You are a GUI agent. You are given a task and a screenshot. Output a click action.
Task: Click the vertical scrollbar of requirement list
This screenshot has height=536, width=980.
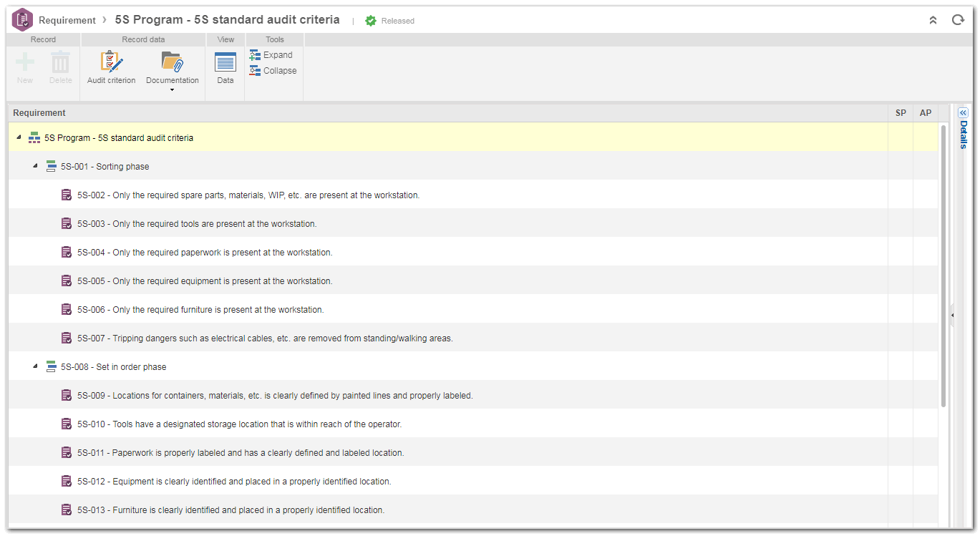pyautogui.click(x=943, y=266)
